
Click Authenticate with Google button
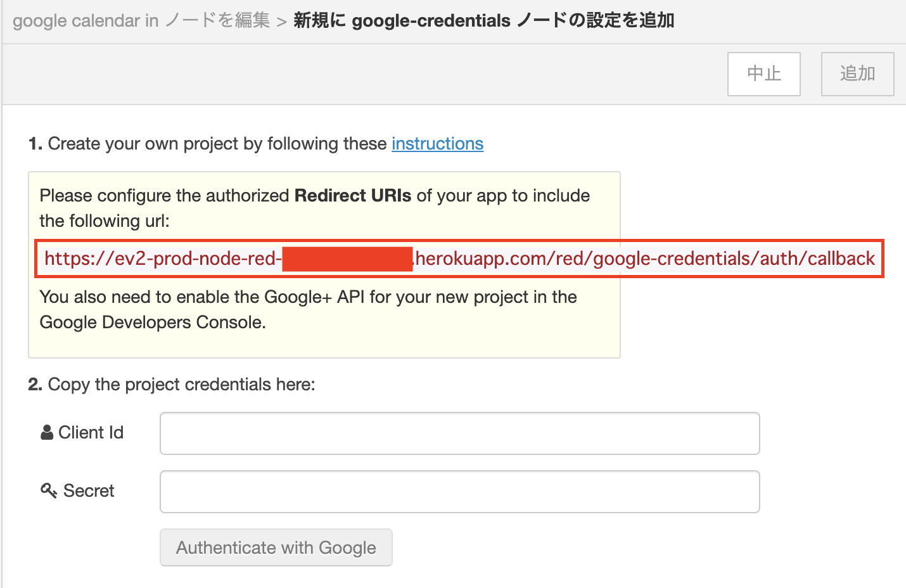[x=276, y=547]
